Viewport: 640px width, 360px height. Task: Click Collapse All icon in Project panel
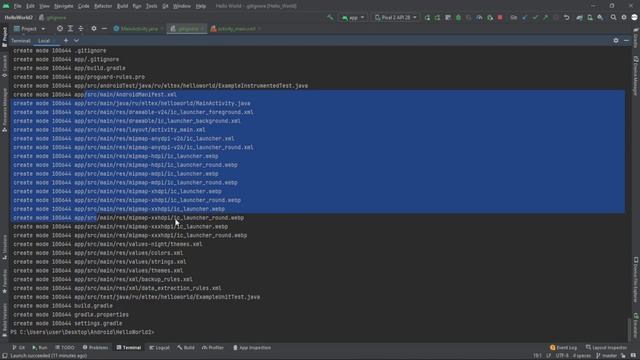(80, 29)
